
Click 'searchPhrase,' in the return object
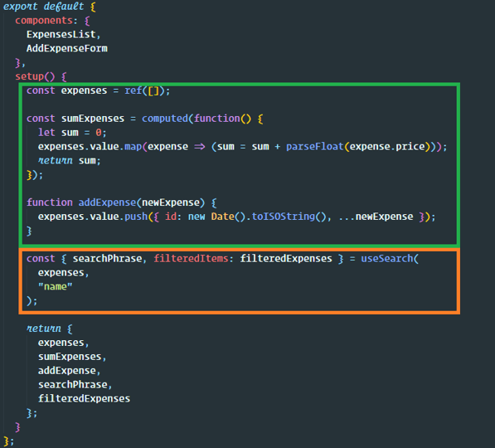click(75, 384)
